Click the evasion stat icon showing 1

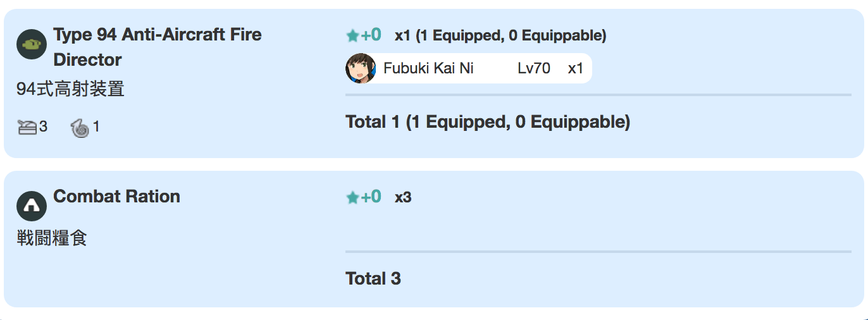80,127
